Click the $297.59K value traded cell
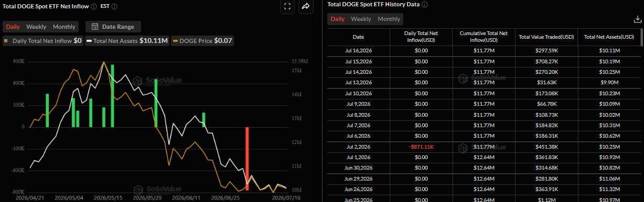 click(x=546, y=51)
